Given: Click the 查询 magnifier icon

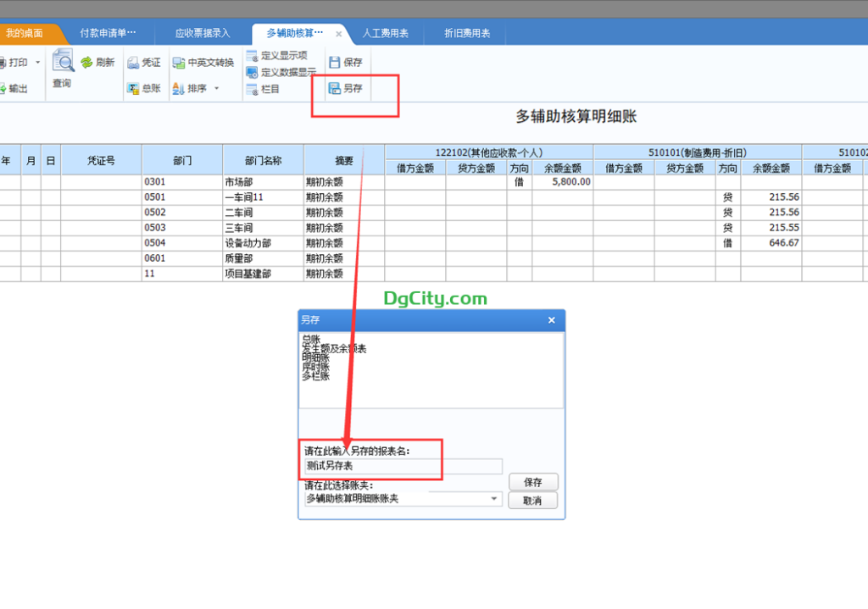Looking at the screenshot, I should [x=63, y=61].
